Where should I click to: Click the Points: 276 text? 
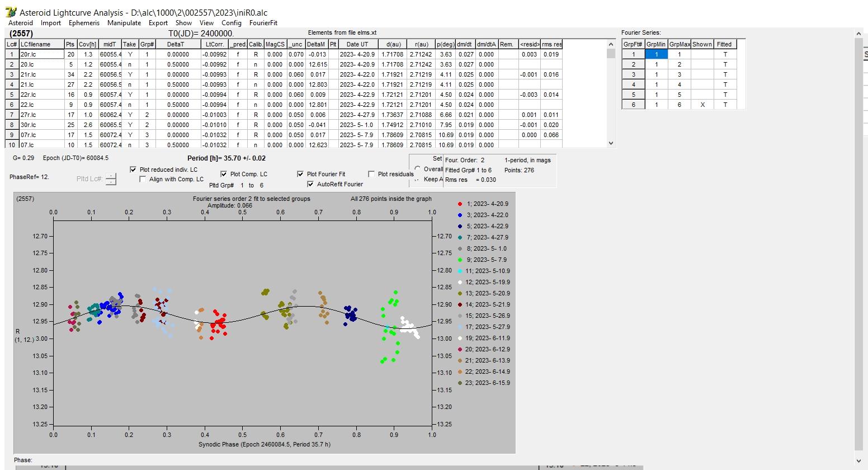pos(519,170)
